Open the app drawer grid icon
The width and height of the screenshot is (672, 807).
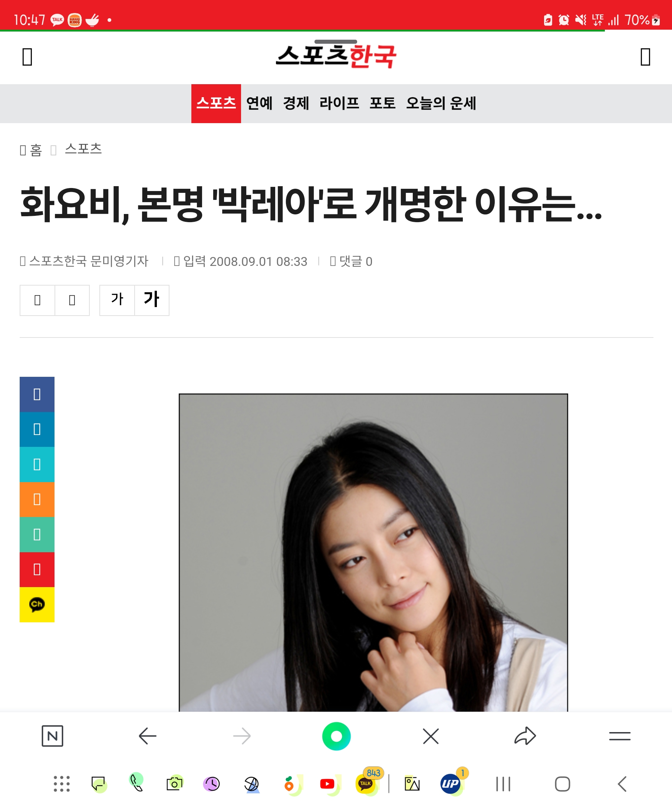coord(62,784)
